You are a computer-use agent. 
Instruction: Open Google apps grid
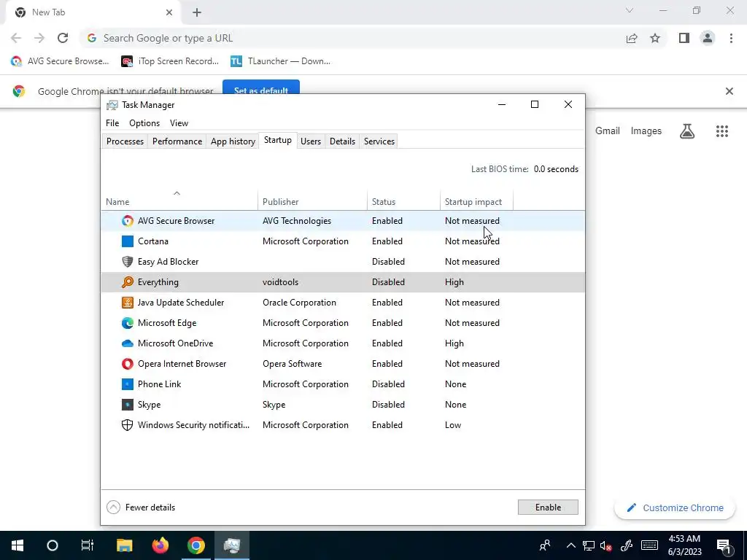pos(721,131)
